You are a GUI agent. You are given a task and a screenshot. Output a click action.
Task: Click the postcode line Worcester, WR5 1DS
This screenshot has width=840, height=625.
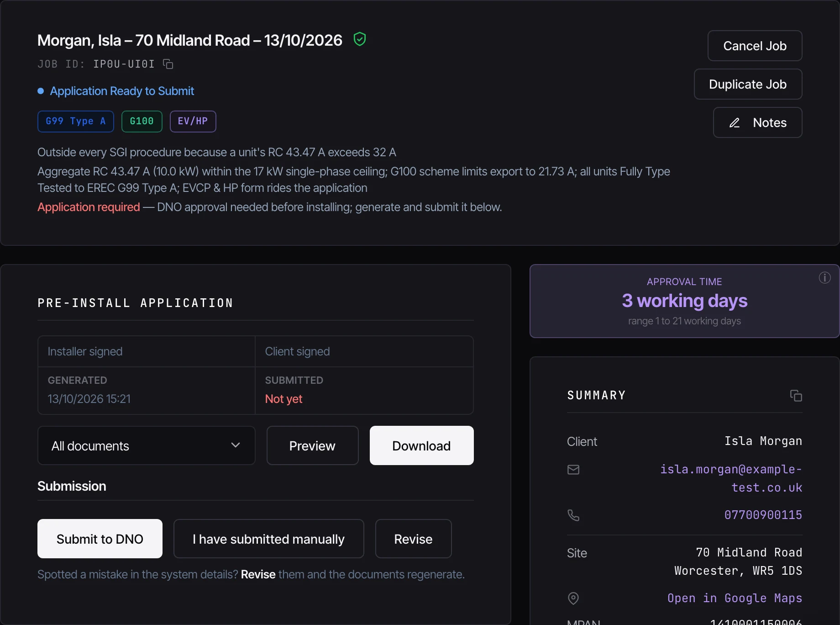(x=738, y=571)
